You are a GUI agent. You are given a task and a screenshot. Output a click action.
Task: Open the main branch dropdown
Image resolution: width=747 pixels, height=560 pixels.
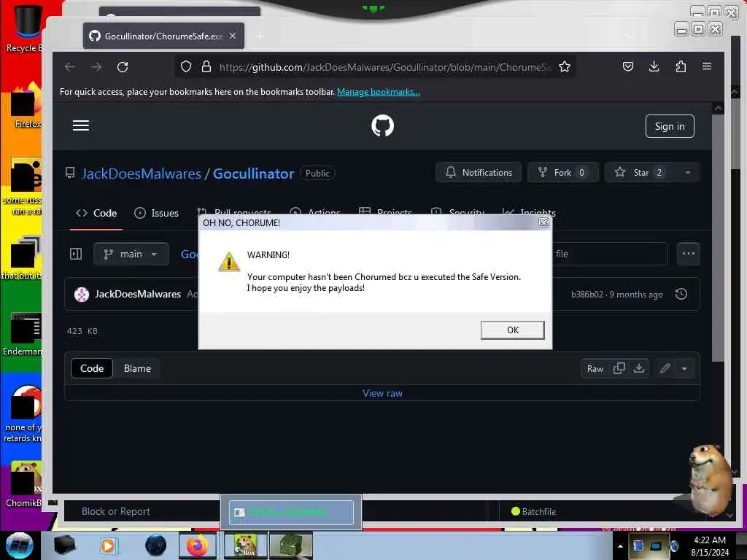pos(131,254)
